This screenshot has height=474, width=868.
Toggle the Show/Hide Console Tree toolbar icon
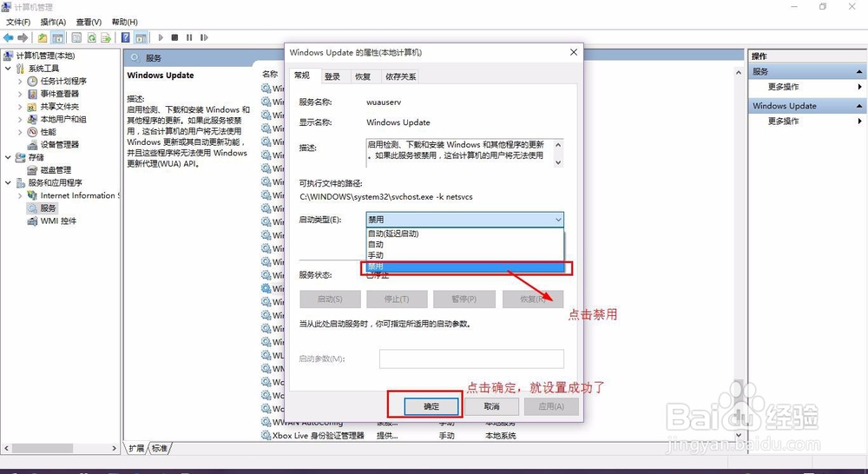point(57,37)
